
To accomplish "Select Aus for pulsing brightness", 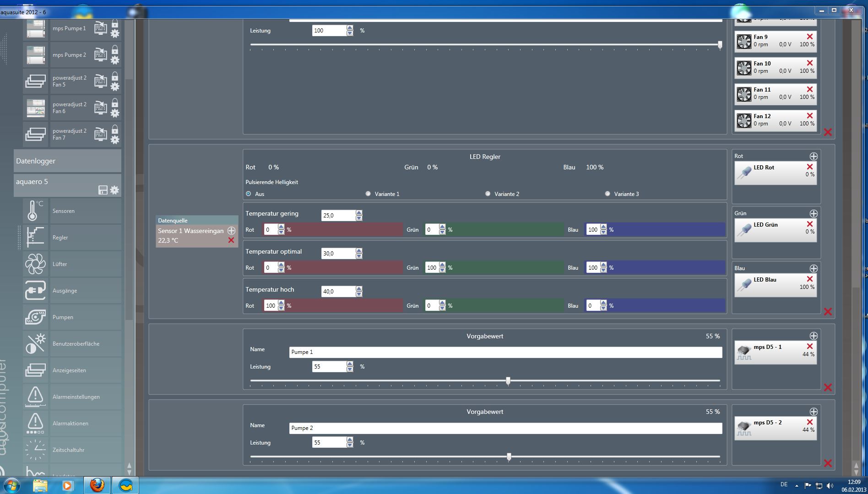I will pos(249,194).
